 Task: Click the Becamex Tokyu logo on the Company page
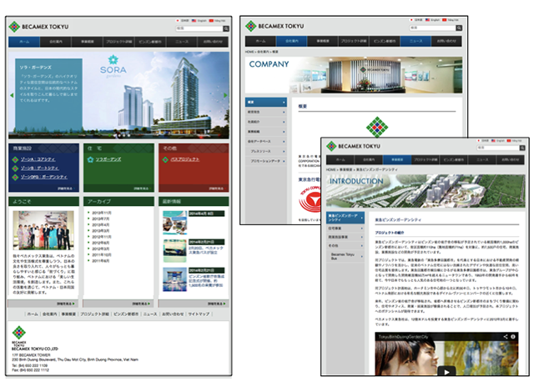(275, 26)
